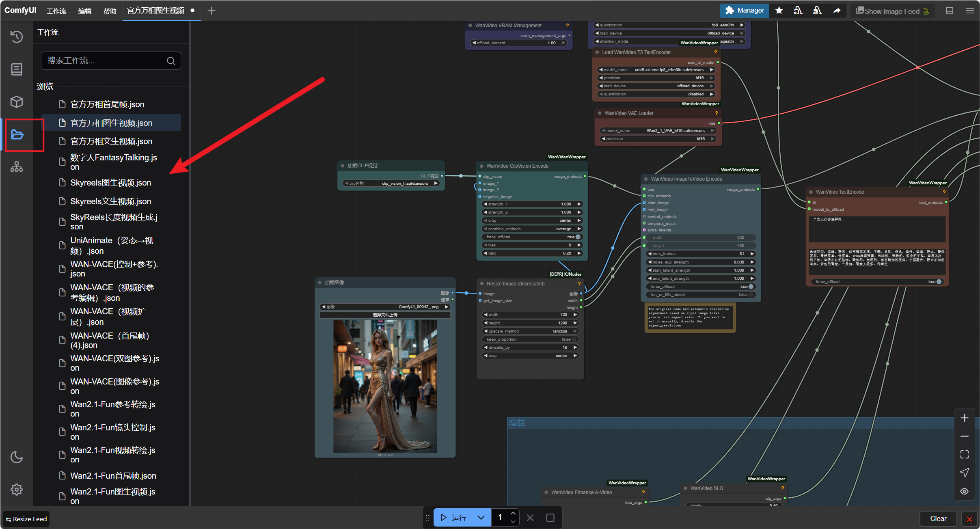Collapse the WanVideo TextEncode node dot
The height and width of the screenshot is (529, 980).
(811, 192)
